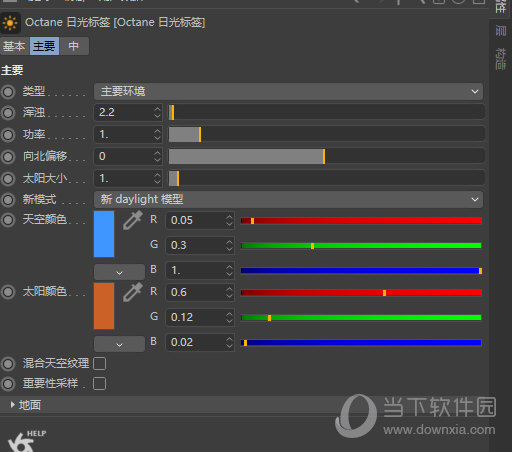Click the 功率 value stepper arrows
Image resolution: width=512 pixels, height=452 pixels.
coord(157,135)
